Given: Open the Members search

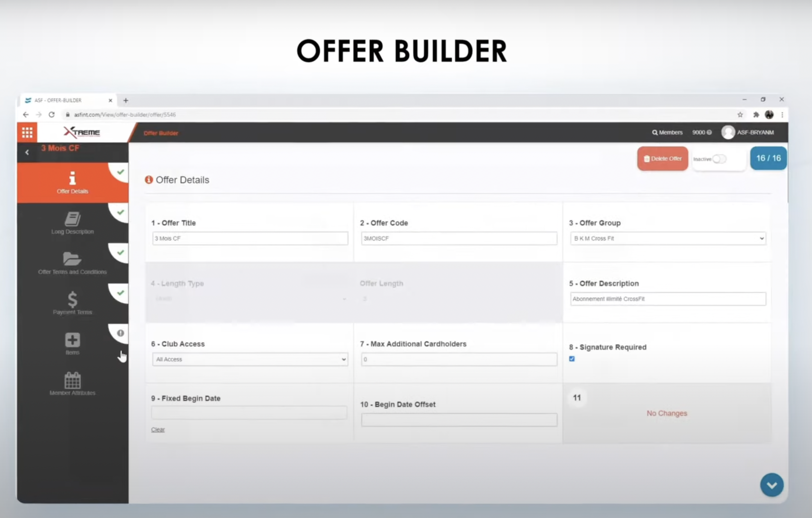Looking at the screenshot, I should coord(667,132).
